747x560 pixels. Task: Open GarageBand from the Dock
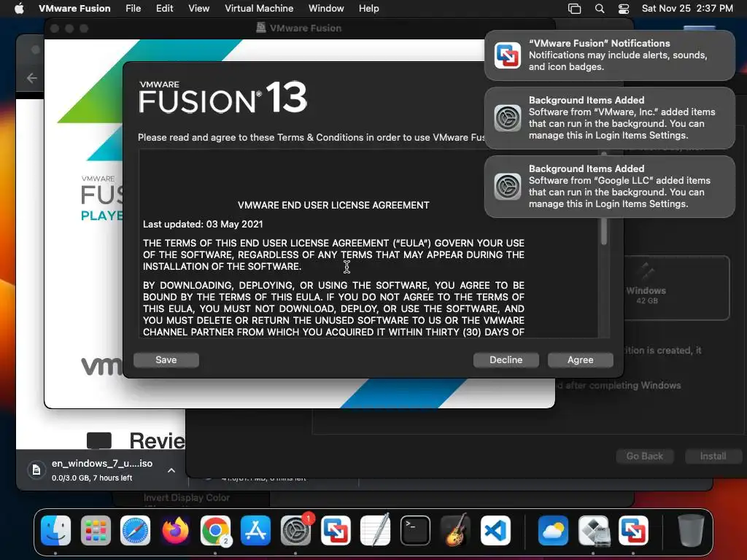coord(455,530)
